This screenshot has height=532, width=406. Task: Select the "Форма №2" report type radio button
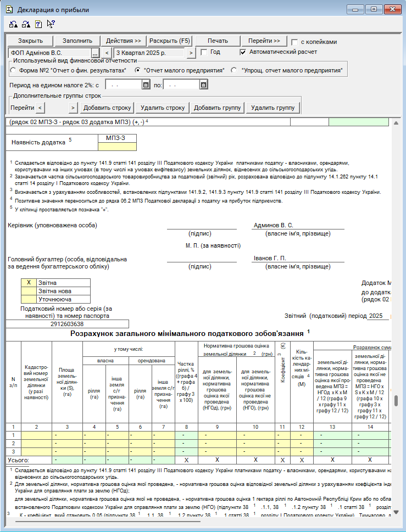point(13,70)
